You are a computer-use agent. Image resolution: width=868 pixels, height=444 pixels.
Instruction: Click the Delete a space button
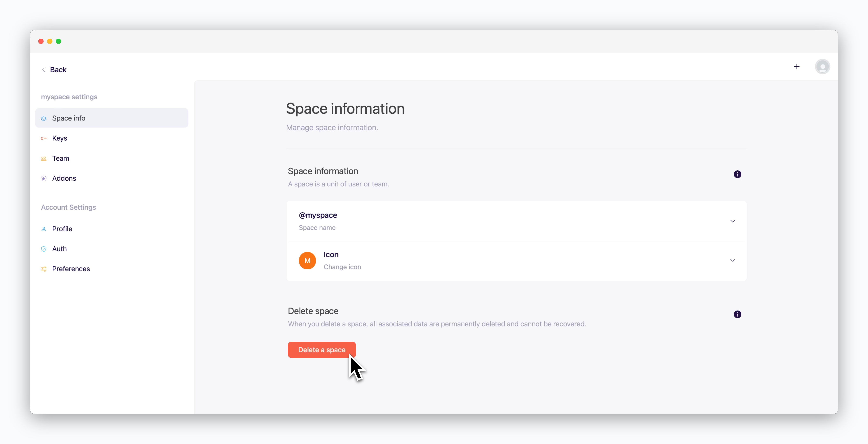tap(321, 350)
